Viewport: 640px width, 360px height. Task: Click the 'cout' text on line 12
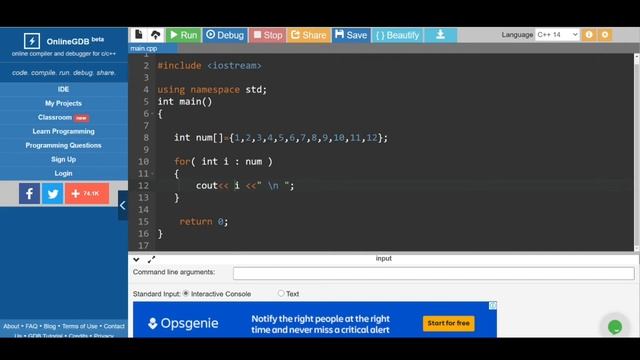click(x=207, y=186)
